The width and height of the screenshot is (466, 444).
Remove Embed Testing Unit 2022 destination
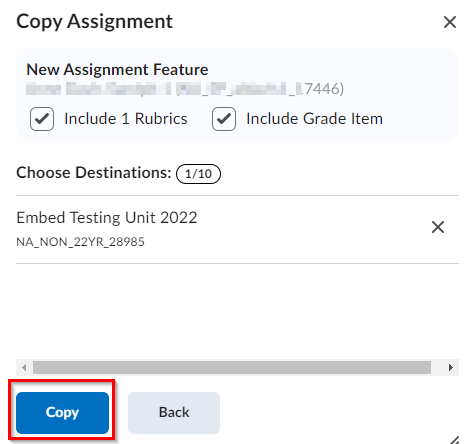click(438, 227)
